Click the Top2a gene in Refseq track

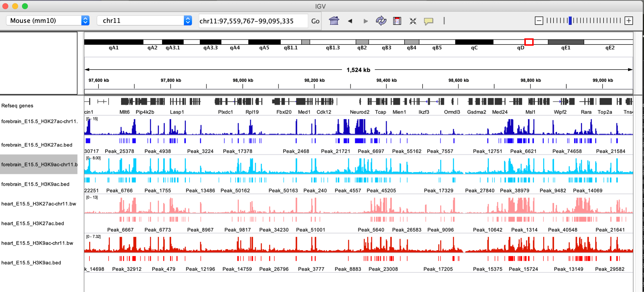click(605, 102)
